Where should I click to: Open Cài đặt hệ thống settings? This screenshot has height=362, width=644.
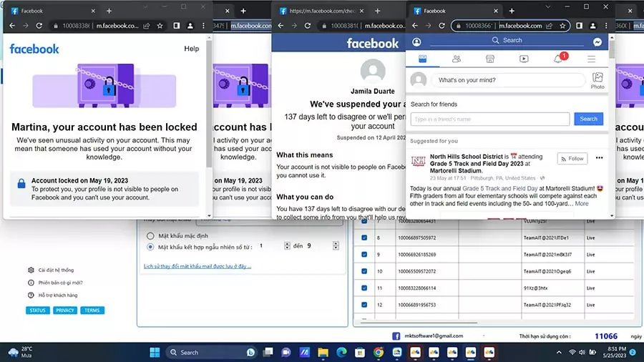[x=52, y=270]
